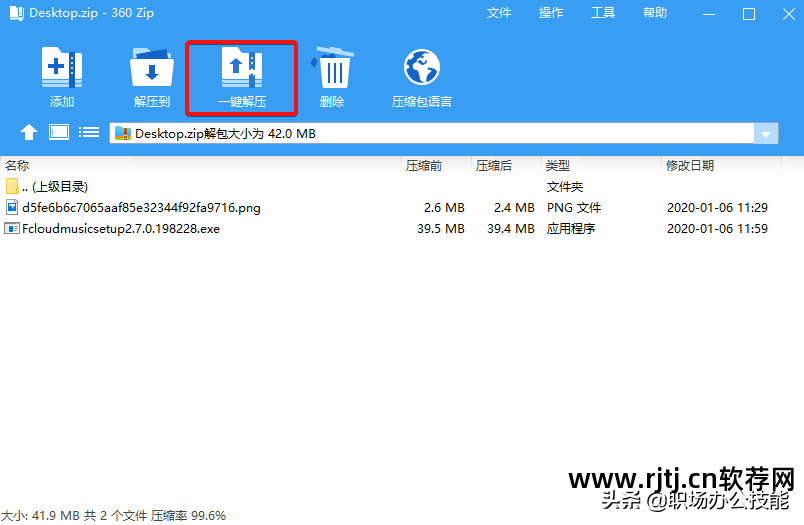
Task: Close the 360 Zip window
Action: [789, 14]
